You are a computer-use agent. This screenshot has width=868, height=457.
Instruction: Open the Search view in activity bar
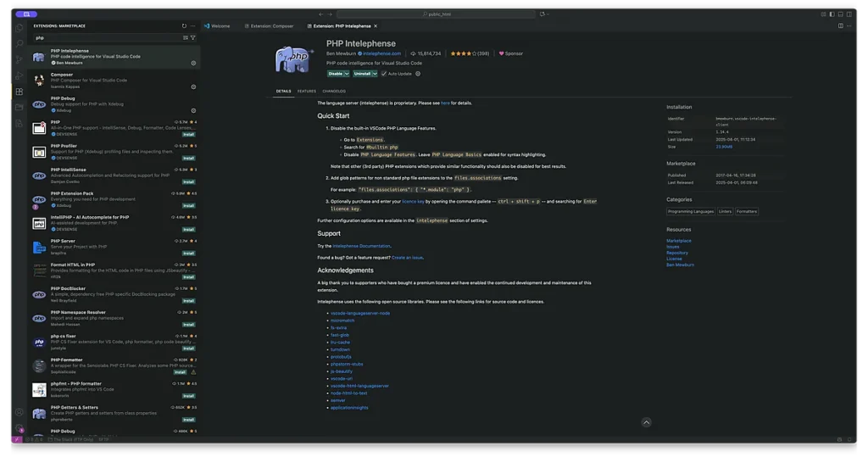coord(19,43)
